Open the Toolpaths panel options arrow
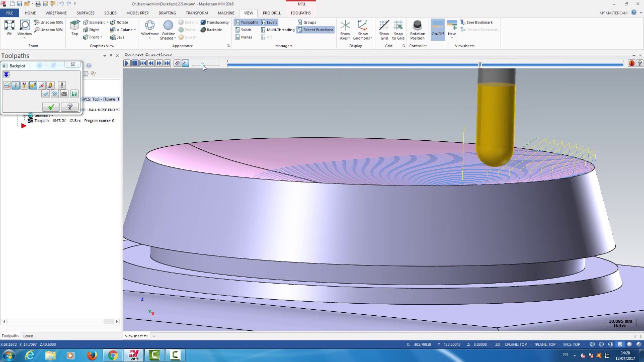 (105, 56)
